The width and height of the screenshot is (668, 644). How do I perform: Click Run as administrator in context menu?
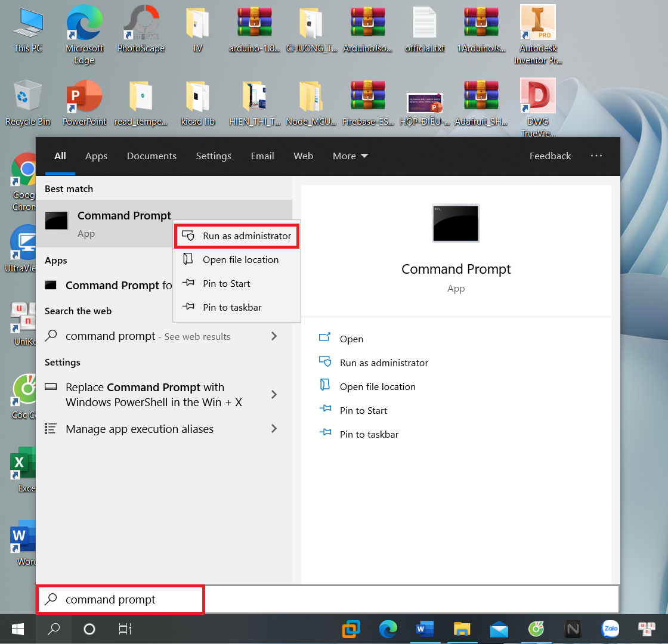[x=246, y=236]
